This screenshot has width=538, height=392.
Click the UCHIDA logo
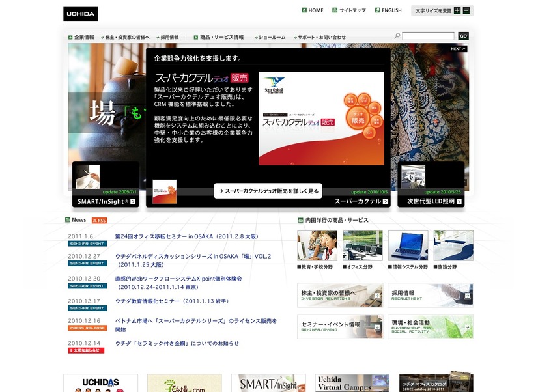point(81,14)
